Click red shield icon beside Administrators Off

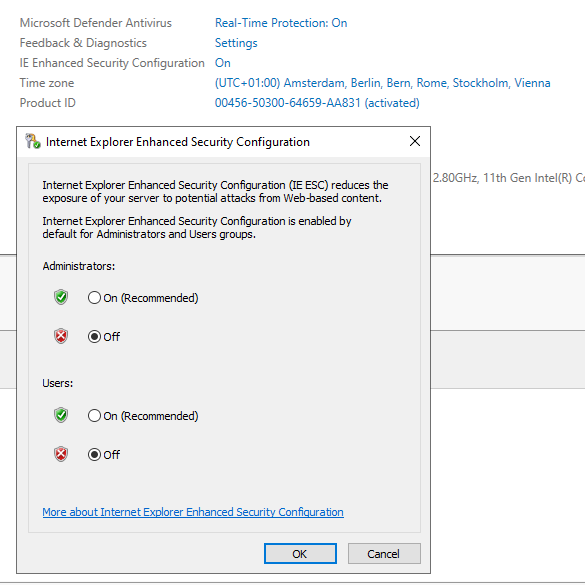click(x=61, y=336)
